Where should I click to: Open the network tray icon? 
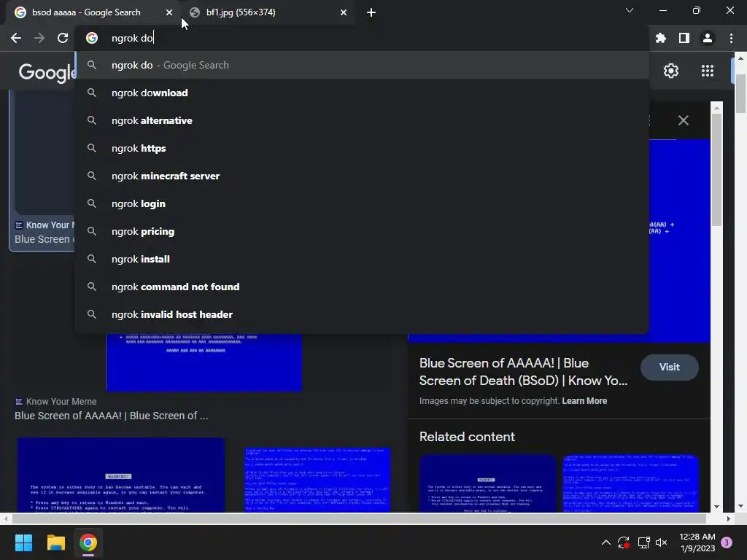pyautogui.click(x=643, y=542)
